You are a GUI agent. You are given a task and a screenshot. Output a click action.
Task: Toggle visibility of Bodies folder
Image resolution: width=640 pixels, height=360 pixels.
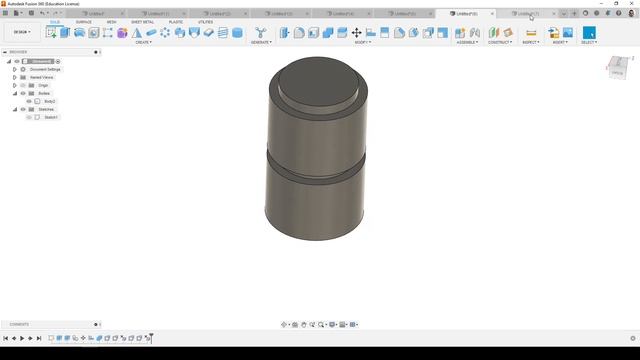[23, 93]
